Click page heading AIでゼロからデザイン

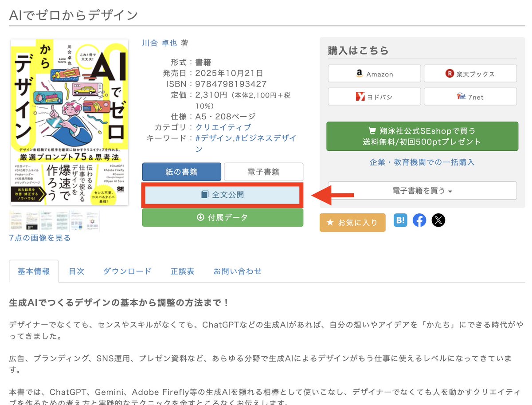(74, 15)
